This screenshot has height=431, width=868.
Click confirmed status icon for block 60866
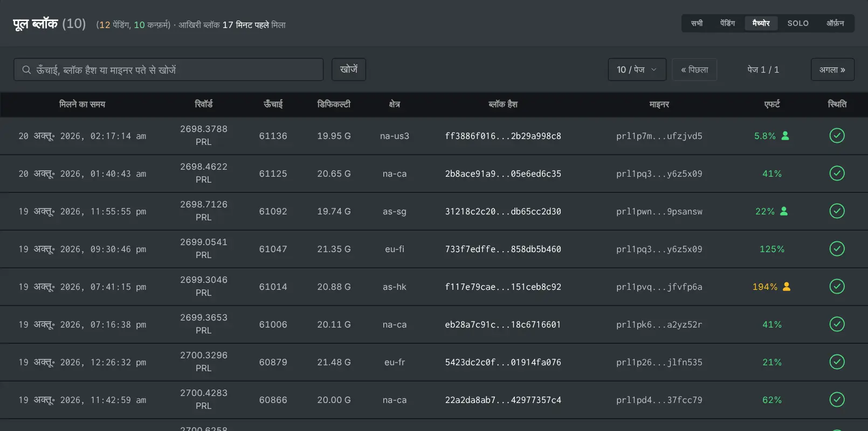point(837,400)
